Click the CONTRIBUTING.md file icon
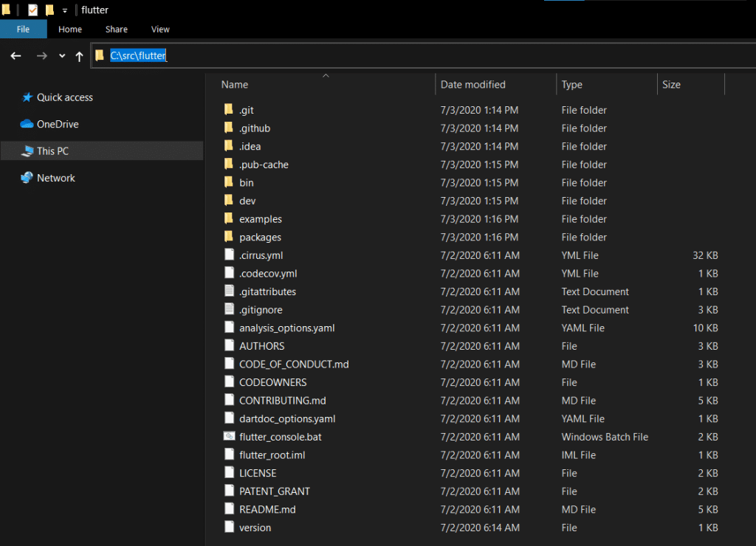Screen dimensions: 756x546 tap(229, 400)
